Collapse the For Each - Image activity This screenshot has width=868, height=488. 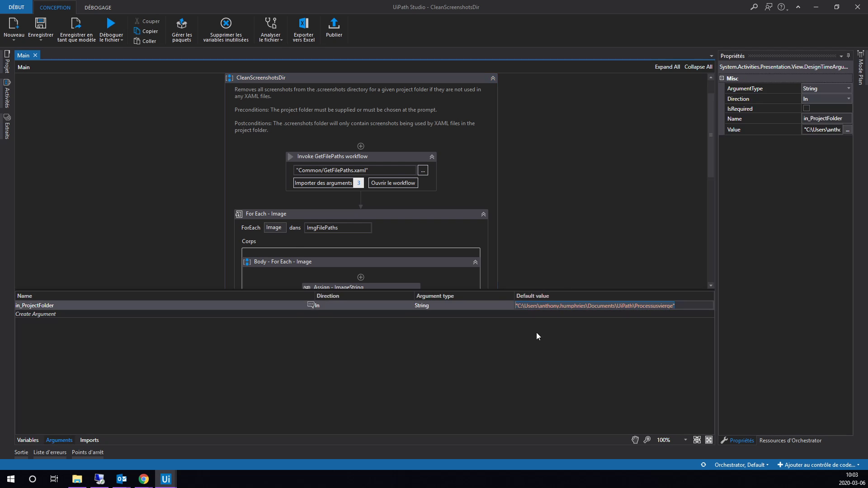click(x=483, y=214)
